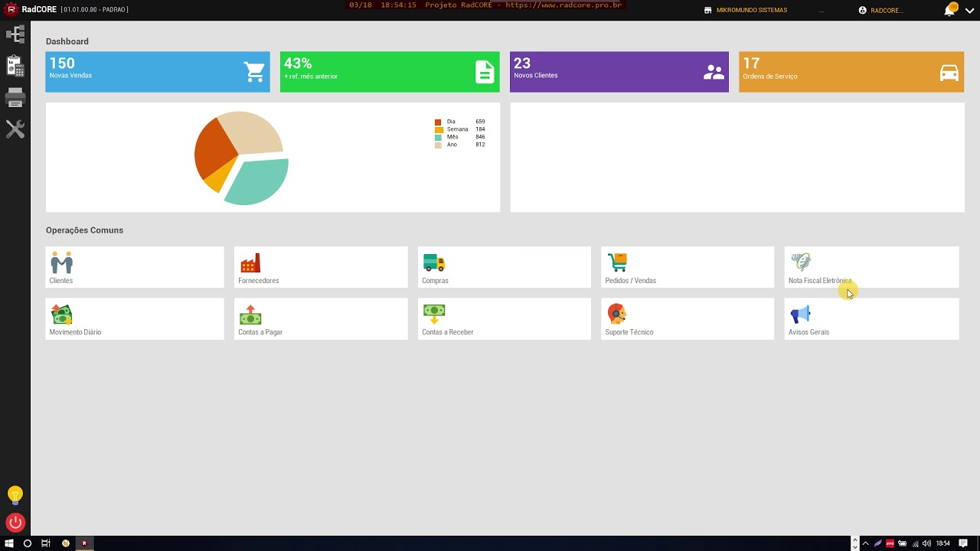The height and width of the screenshot is (551, 980).
Task: Click the red power logout button
Action: pyautogui.click(x=15, y=523)
